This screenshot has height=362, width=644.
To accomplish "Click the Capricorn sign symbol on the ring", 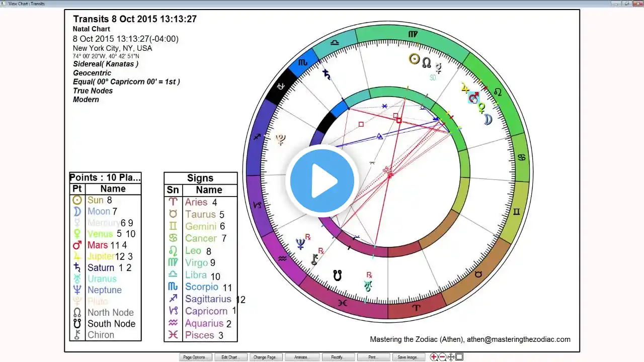I will point(258,205).
